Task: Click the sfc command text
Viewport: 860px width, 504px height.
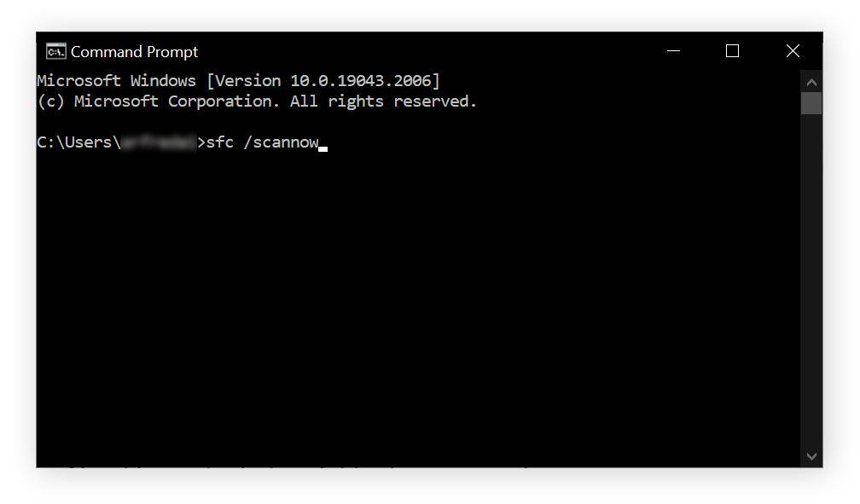Action: coord(220,142)
